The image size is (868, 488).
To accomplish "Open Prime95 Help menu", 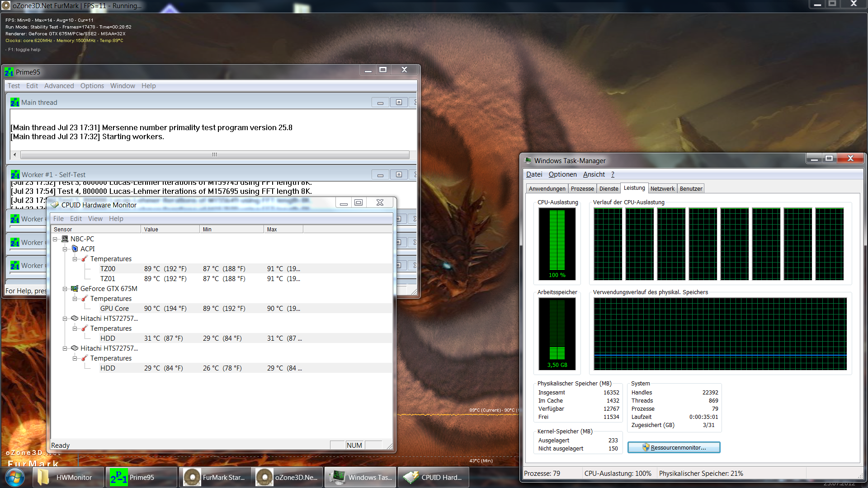I will 148,86.
